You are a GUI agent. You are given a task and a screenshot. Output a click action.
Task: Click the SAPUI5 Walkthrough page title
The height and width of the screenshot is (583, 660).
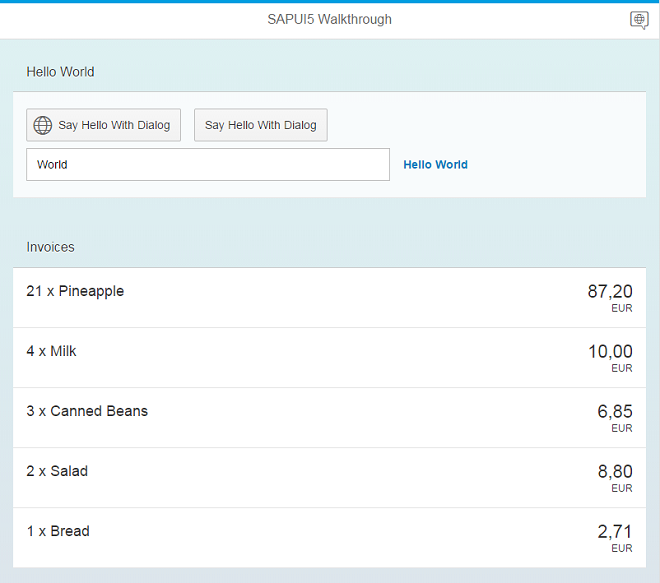(330, 20)
